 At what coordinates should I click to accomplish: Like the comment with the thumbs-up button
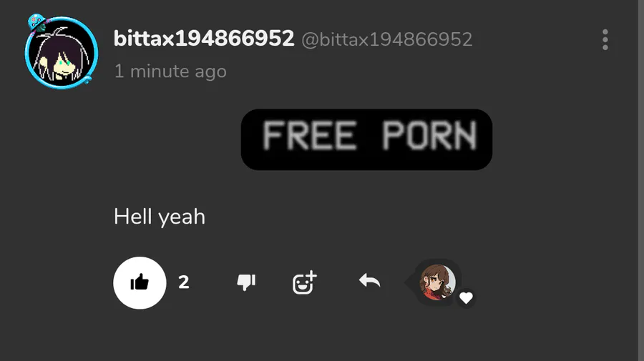140,282
